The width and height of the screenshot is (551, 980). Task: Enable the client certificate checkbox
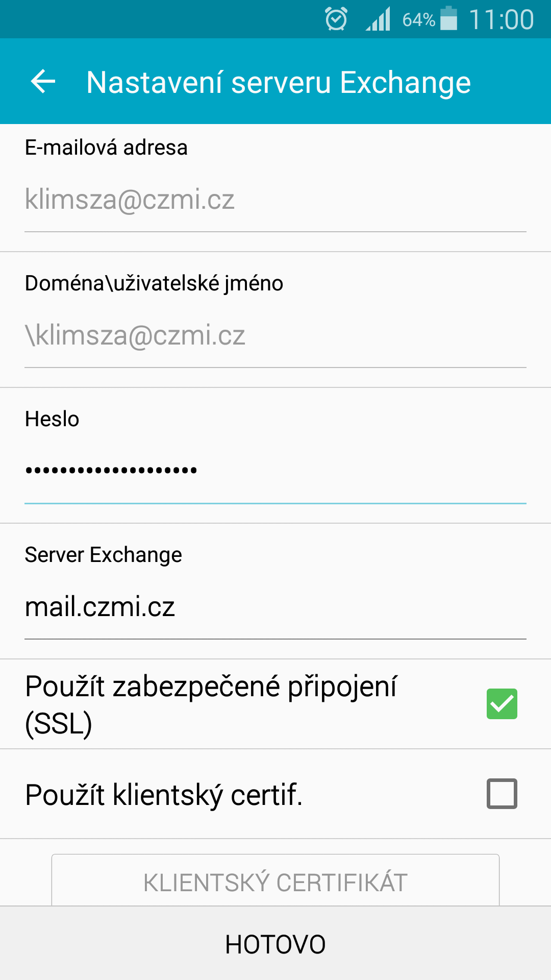(502, 794)
